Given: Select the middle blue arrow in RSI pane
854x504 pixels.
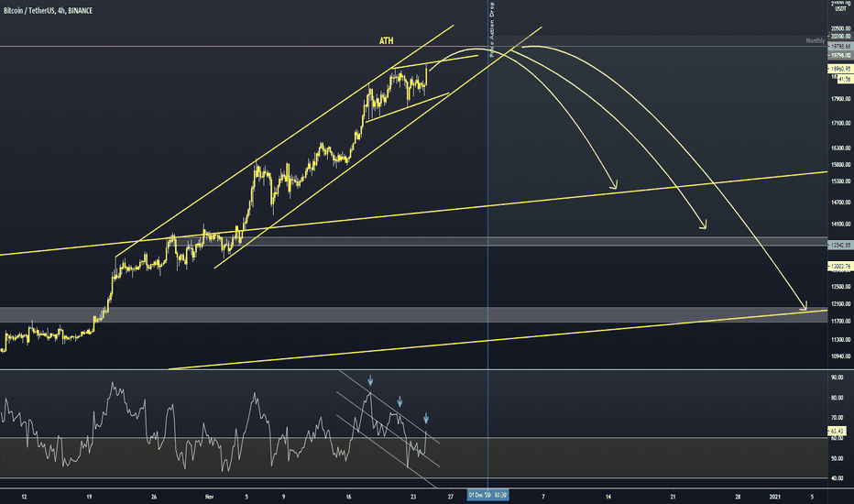Looking at the screenshot, I should [x=400, y=401].
